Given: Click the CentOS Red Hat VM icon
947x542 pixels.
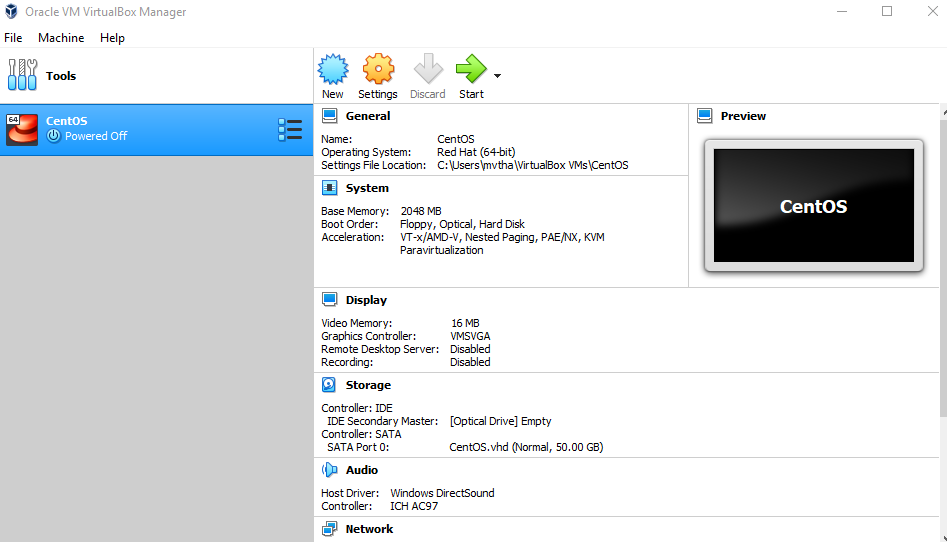Looking at the screenshot, I should pos(22,129).
